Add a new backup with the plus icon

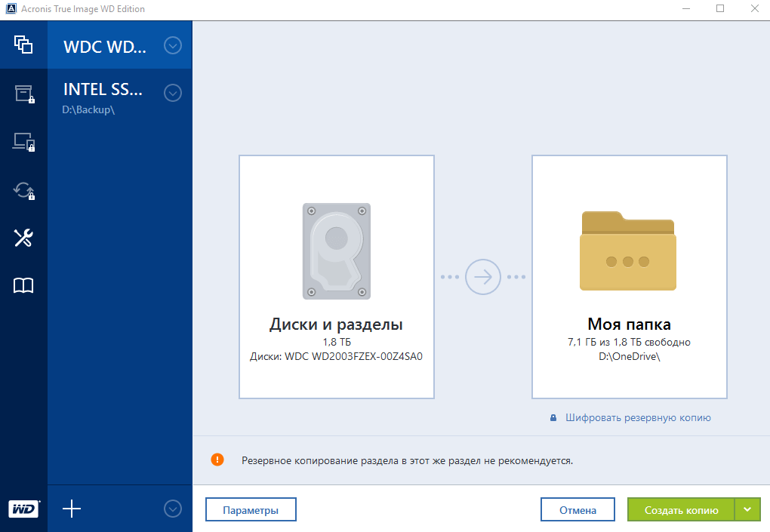tap(72, 509)
